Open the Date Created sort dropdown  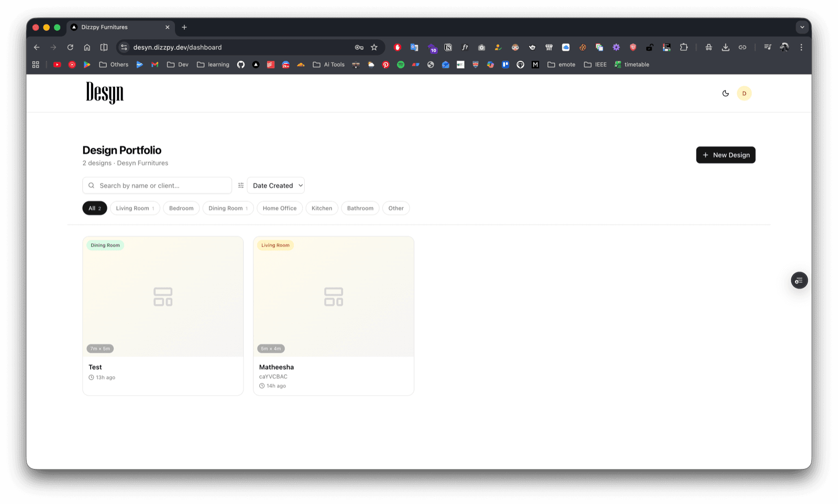[x=276, y=185]
